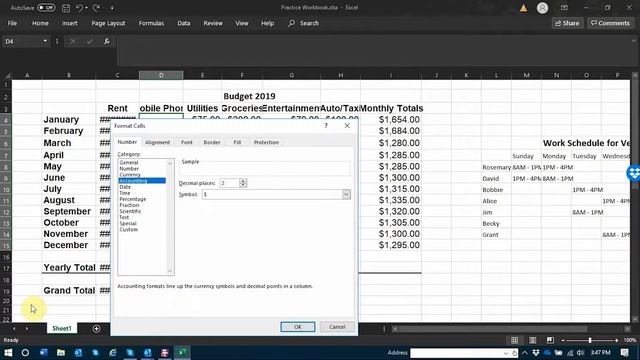
Task: Select Accounting in the Category list
Action: click(x=142, y=181)
